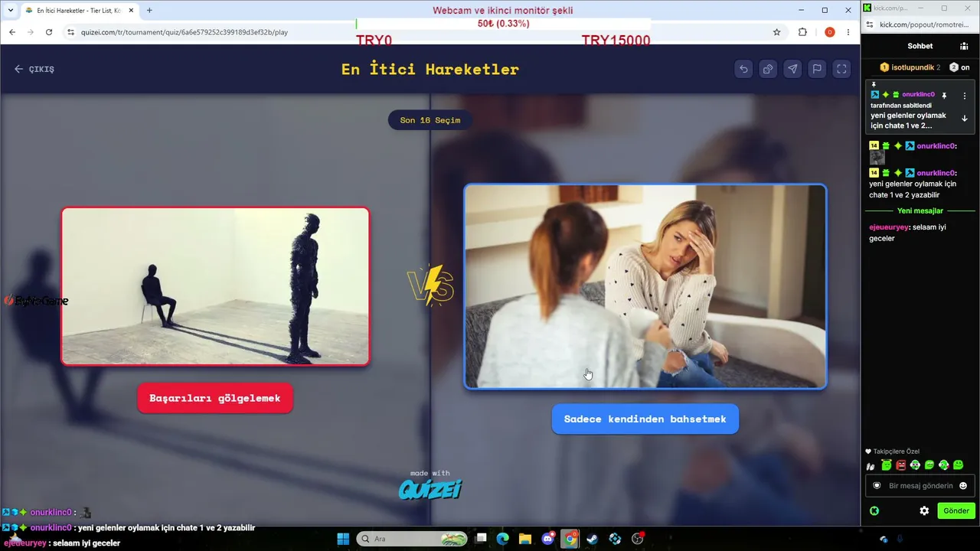Select the En İtici Hareketler browser tab
This screenshot has height=551, width=980.
(79, 11)
